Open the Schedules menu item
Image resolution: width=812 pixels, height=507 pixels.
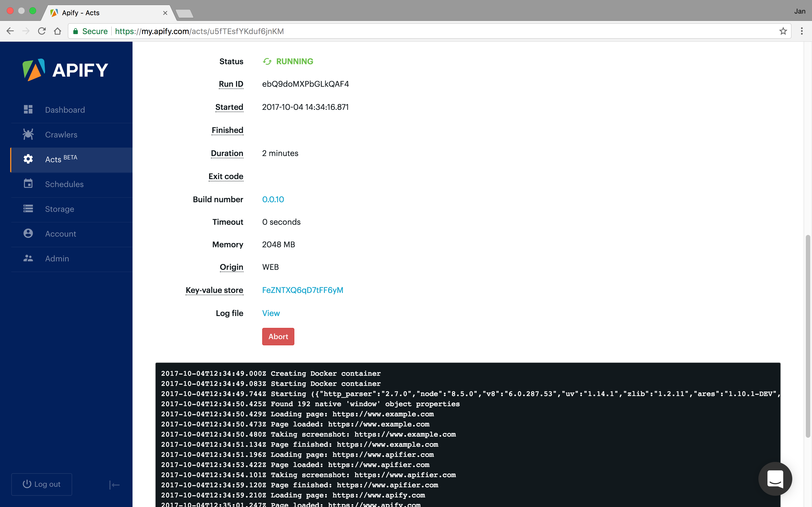coord(64,184)
